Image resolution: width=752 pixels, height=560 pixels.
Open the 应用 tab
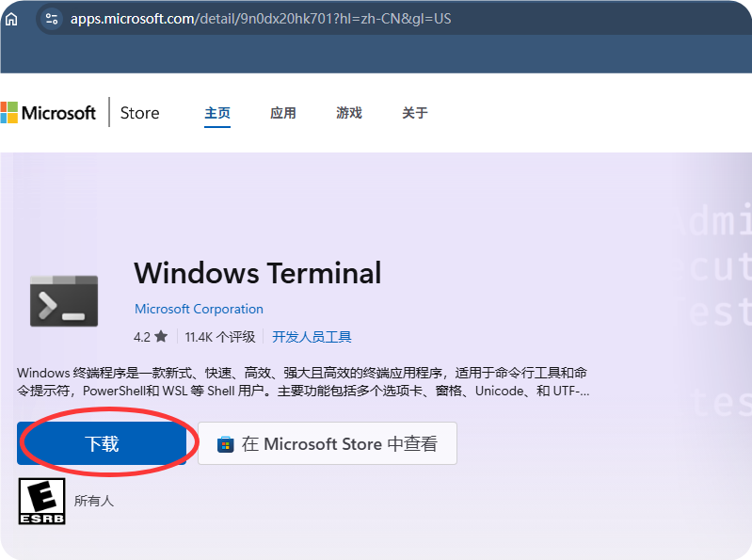click(x=283, y=113)
